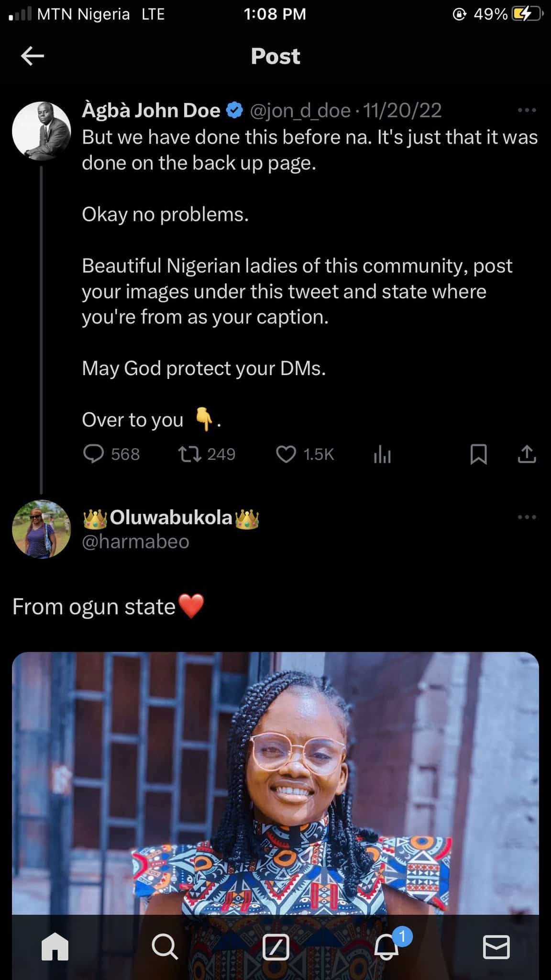The height and width of the screenshot is (980, 551).
Task: Open reply icon on John Doe's tweet
Action: click(93, 454)
